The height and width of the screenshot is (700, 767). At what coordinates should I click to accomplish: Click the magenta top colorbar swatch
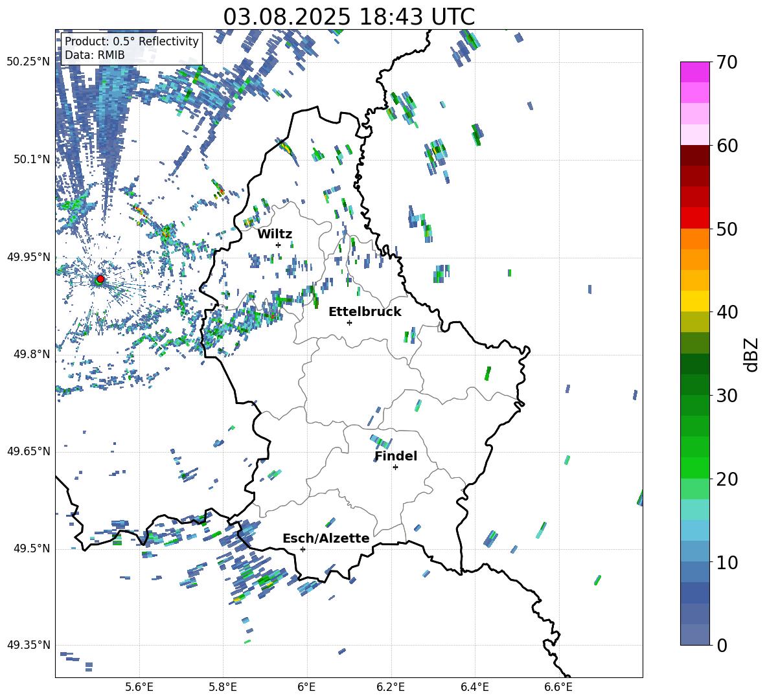tap(694, 73)
